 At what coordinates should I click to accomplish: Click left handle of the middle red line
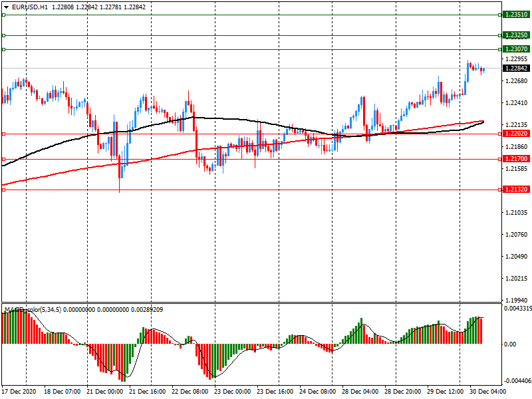click(x=3, y=159)
